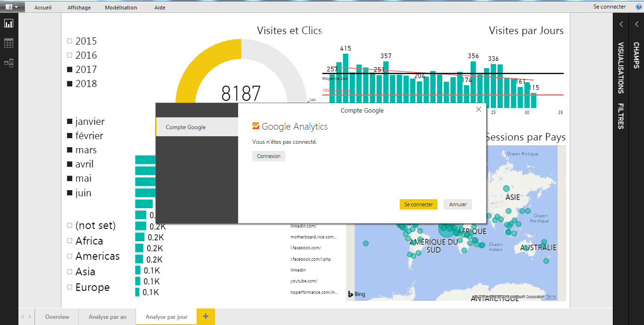Tick the 2016 year checkbox
Screen dimensions: 644x325
[70, 55]
